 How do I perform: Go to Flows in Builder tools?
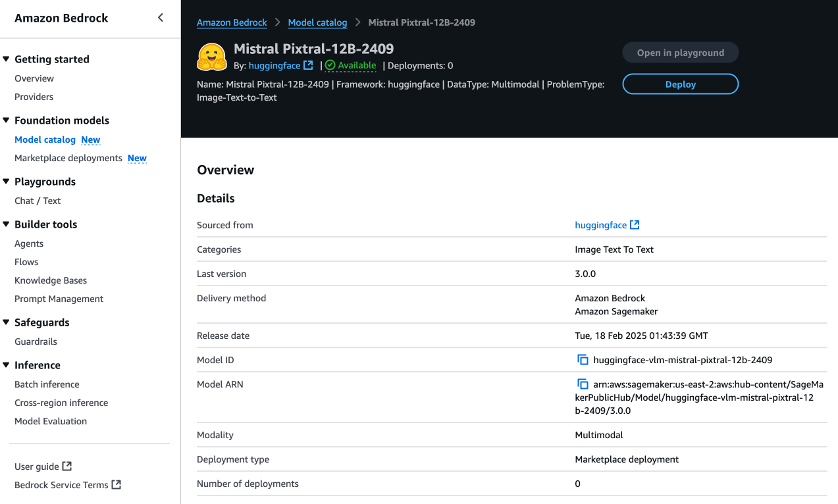(26, 262)
